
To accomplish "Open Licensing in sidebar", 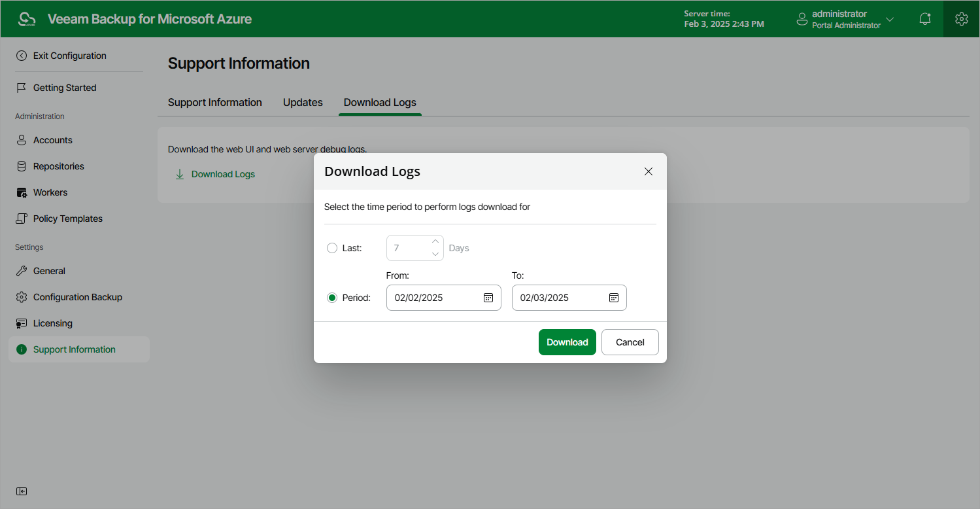I will click(53, 323).
